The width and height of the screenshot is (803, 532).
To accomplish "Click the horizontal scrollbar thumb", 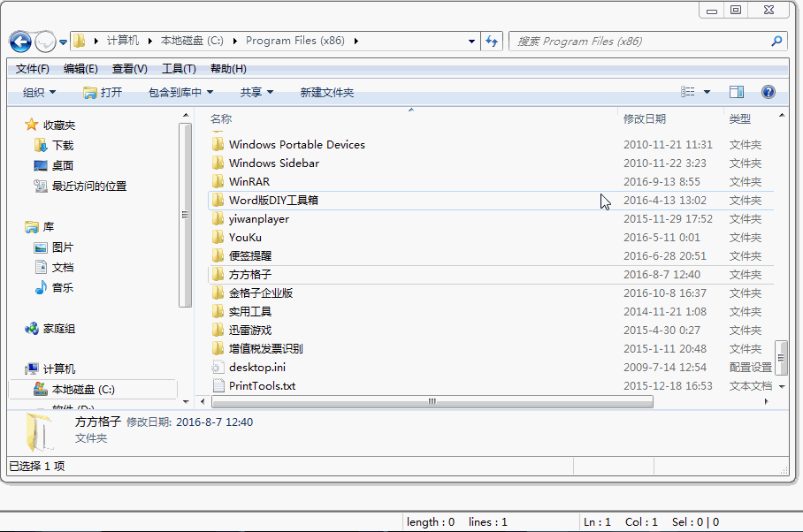I will (432, 401).
